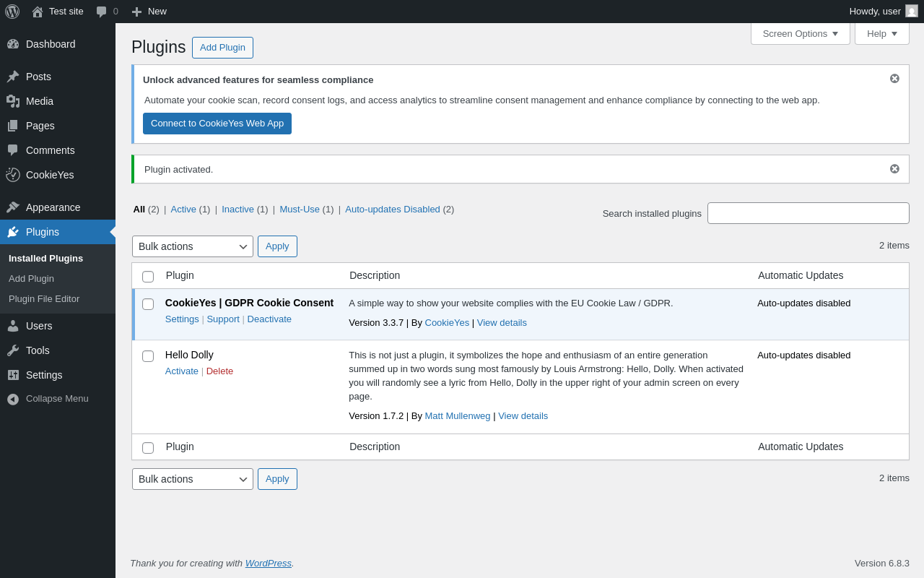Check the CookieYes plugin checkbox

coord(148,304)
